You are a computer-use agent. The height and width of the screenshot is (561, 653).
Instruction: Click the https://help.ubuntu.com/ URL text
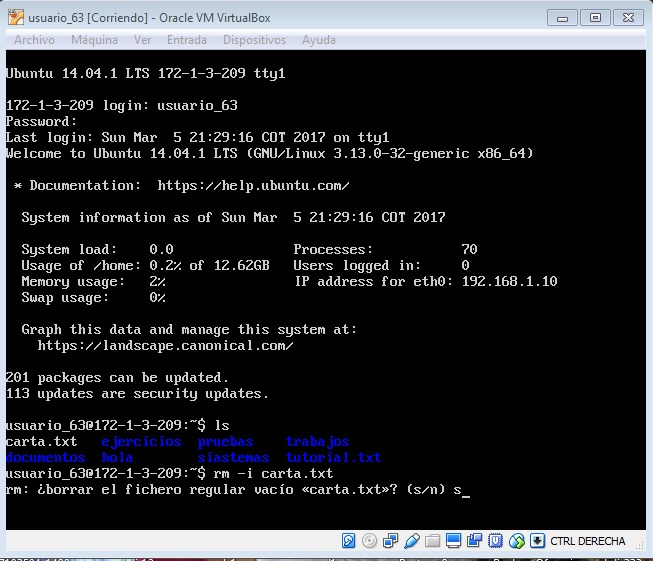coord(253,185)
